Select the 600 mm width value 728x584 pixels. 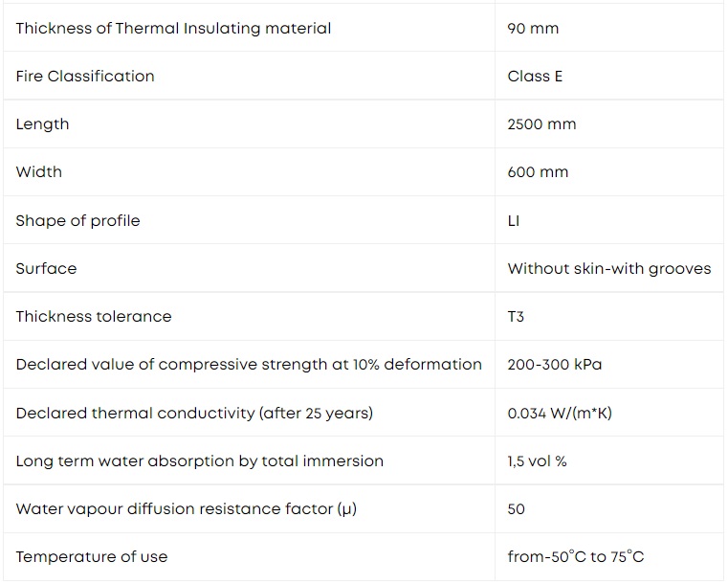[x=538, y=172]
